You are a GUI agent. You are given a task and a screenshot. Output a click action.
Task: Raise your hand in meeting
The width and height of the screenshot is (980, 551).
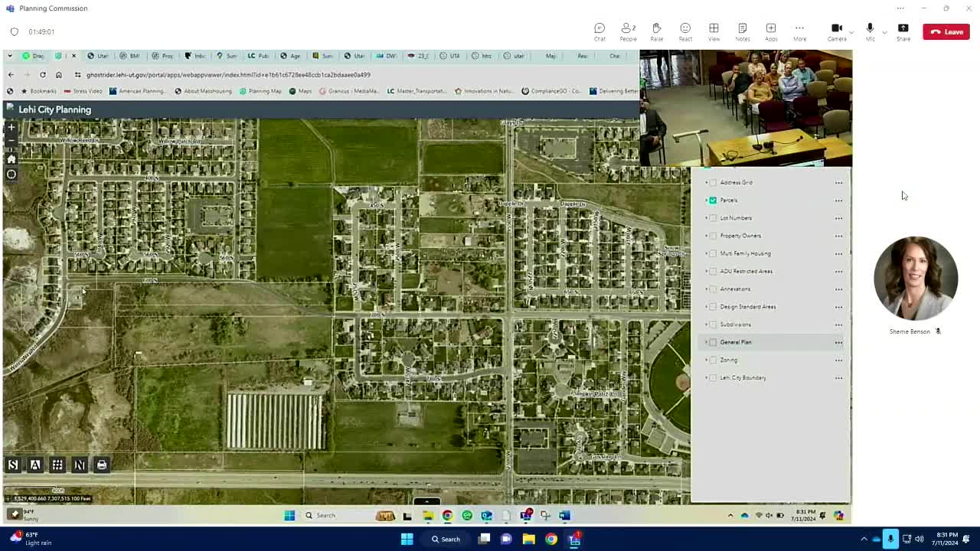tap(656, 31)
